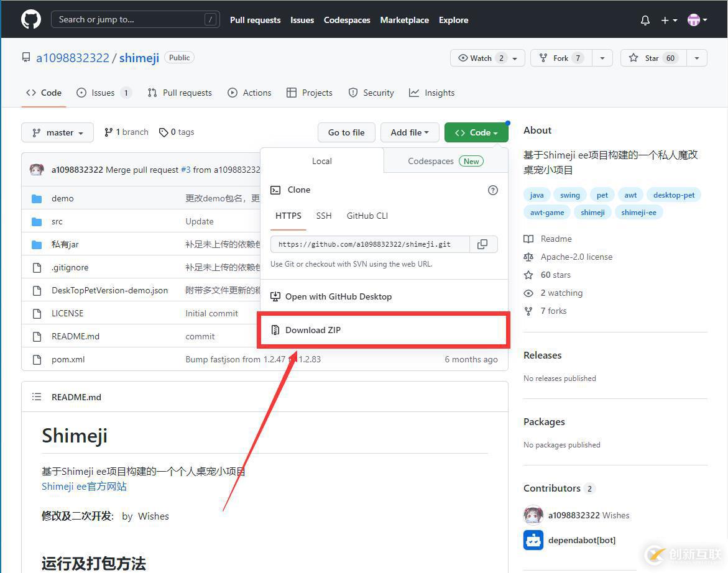Click the demo folder icon
Viewport: 728px width, 573px height.
point(37,199)
